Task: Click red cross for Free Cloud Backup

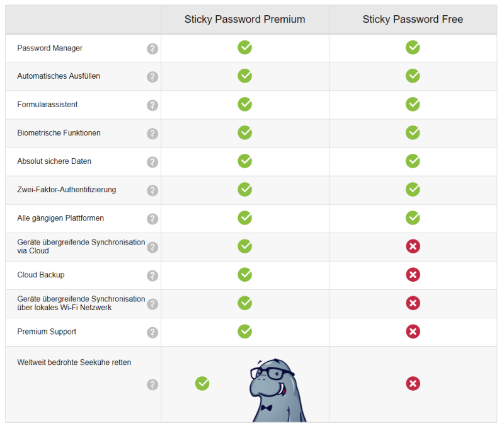Action: [413, 275]
